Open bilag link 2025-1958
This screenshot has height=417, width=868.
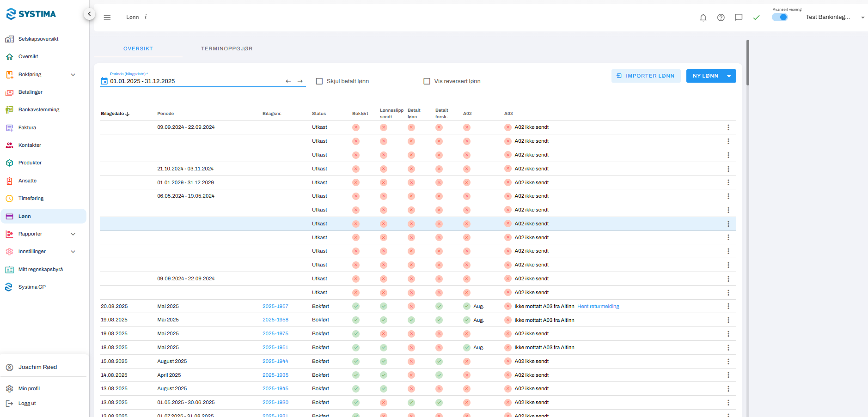pos(275,320)
